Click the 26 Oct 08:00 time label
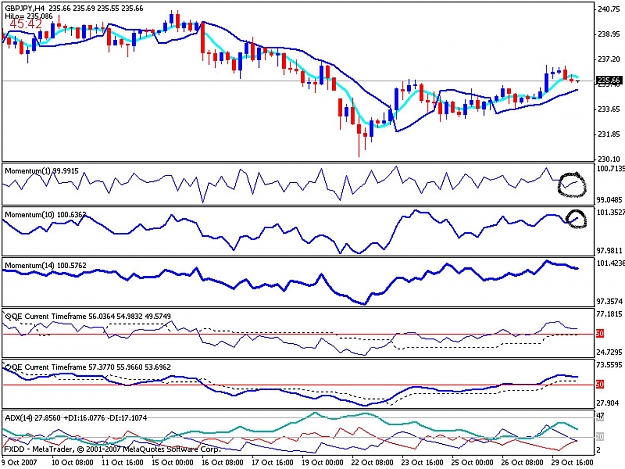The width and height of the screenshot is (625, 469). pyautogui.click(x=522, y=463)
